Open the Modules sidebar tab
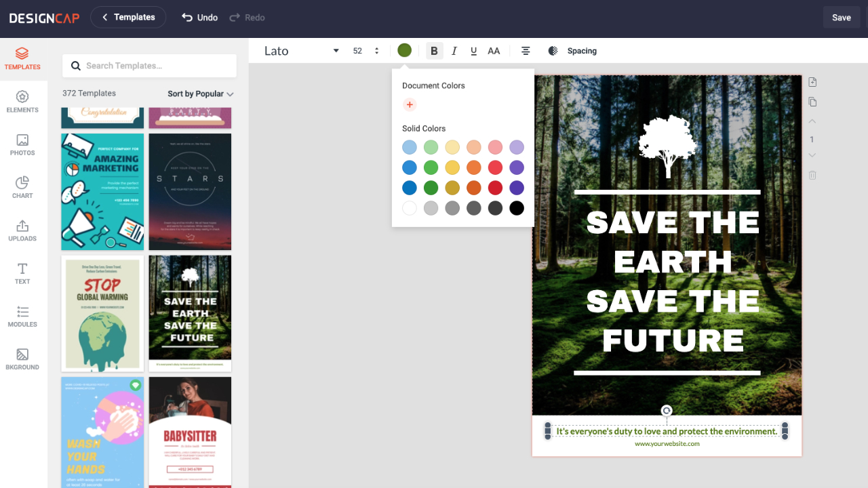868x488 pixels. (22, 316)
